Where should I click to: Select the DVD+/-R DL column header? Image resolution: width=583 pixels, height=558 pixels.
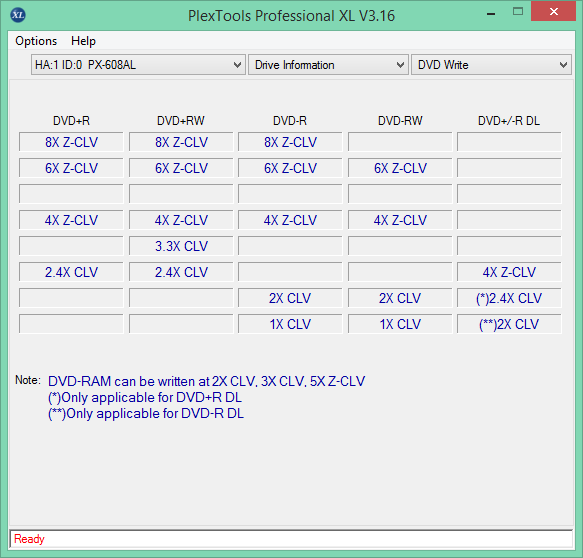[x=509, y=120]
